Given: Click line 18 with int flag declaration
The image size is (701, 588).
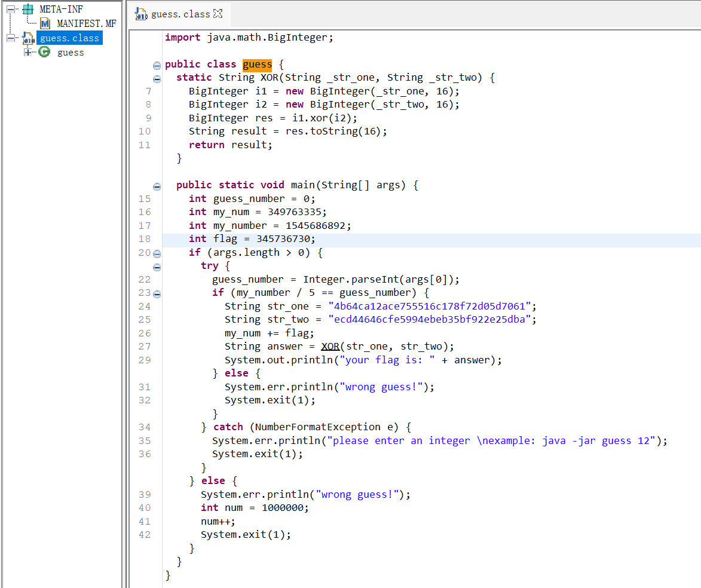Looking at the screenshot, I should 252,239.
